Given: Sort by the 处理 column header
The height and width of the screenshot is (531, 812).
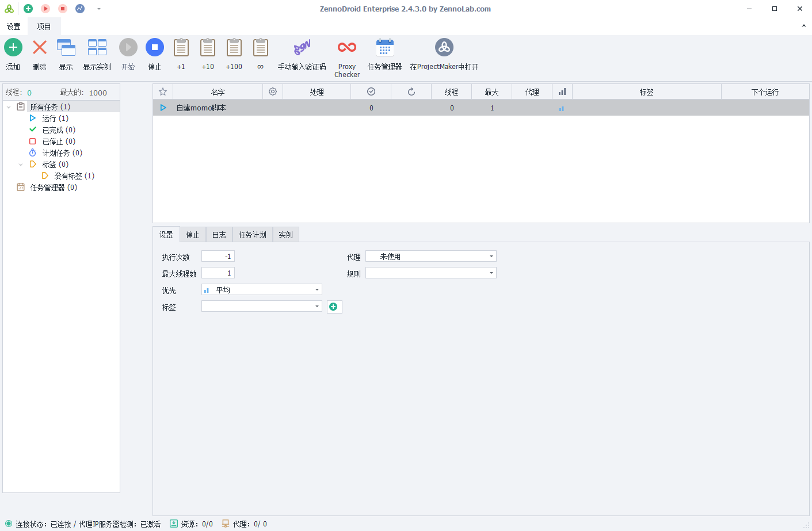Looking at the screenshot, I should 317,92.
